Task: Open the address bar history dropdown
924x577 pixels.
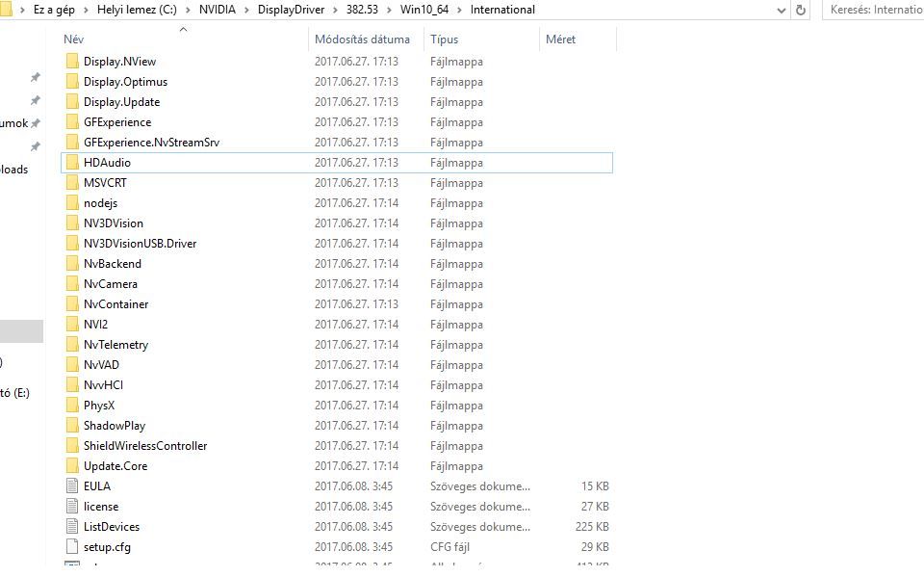Action: click(782, 10)
